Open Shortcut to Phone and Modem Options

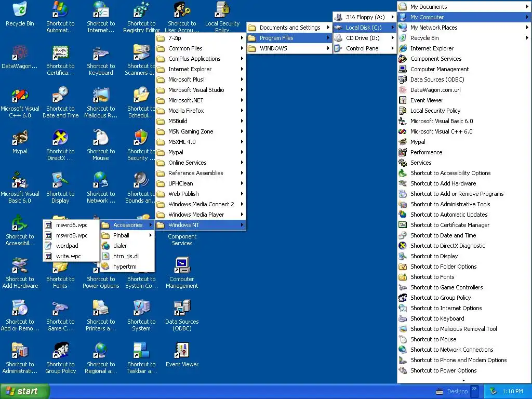tap(464, 360)
